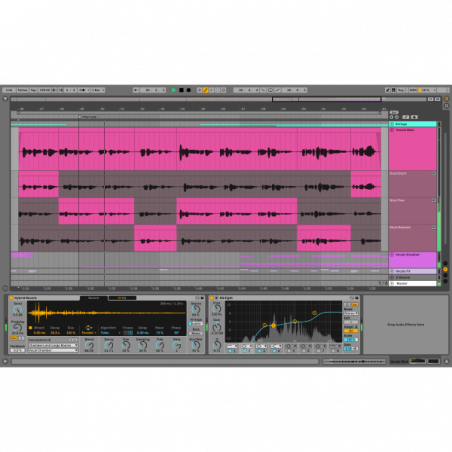Toggle the Hybrid Reverb device activator
The image size is (452, 452).
tap(11, 298)
